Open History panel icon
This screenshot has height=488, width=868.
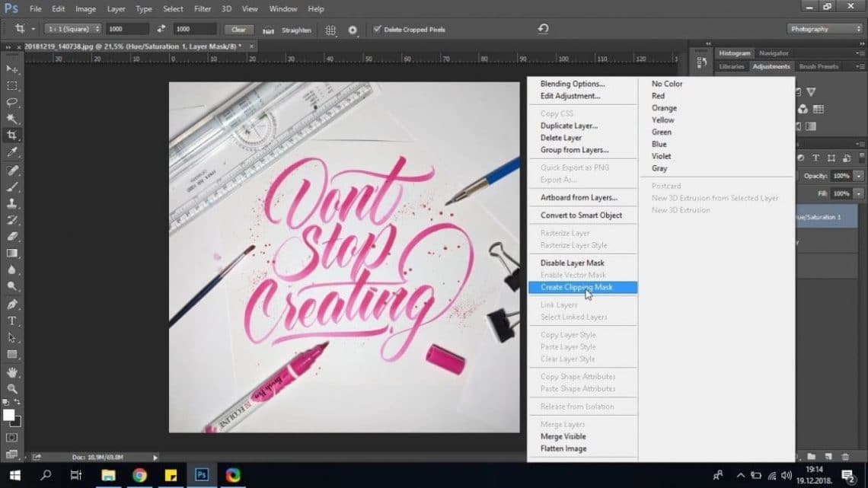[x=701, y=62]
